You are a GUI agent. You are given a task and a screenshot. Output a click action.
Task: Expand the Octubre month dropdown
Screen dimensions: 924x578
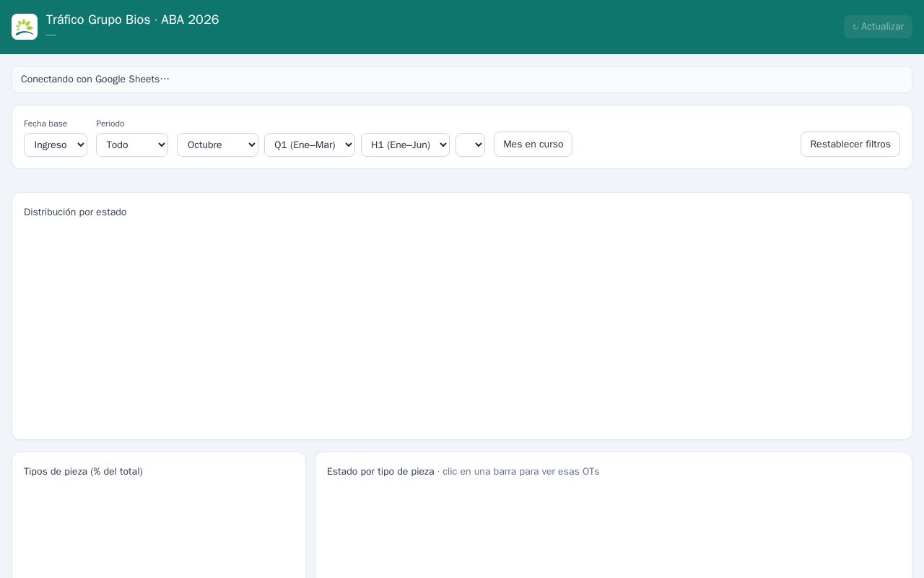click(x=217, y=144)
